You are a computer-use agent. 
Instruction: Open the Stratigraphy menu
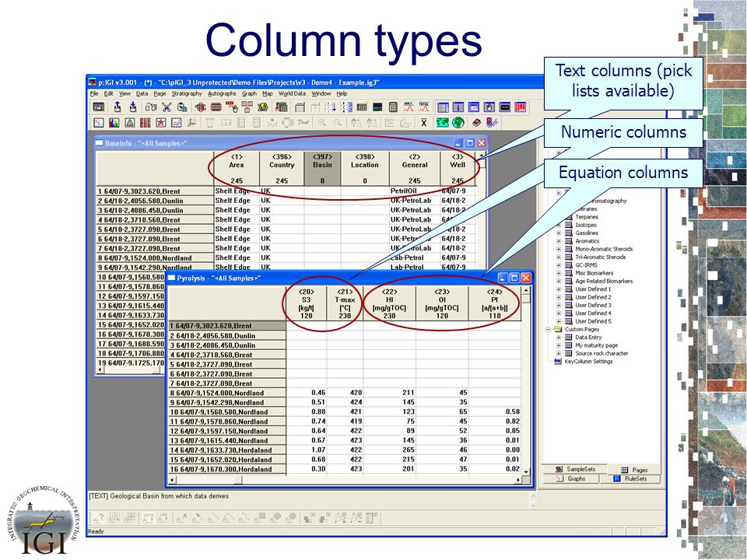pyautogui.click(x=187, y=94)
